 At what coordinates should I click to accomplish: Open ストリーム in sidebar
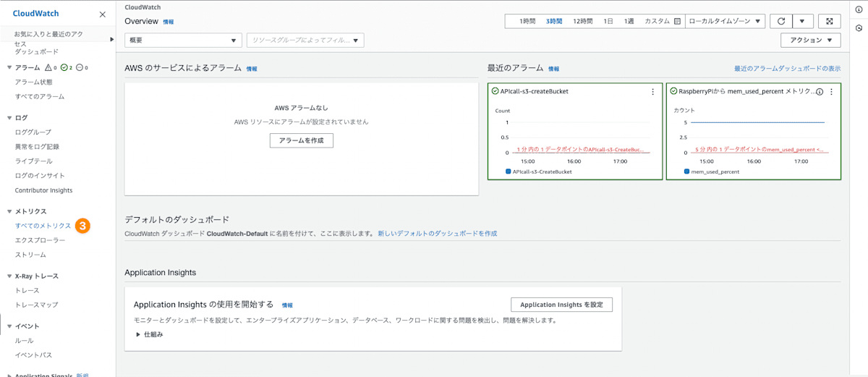point(30,255)
